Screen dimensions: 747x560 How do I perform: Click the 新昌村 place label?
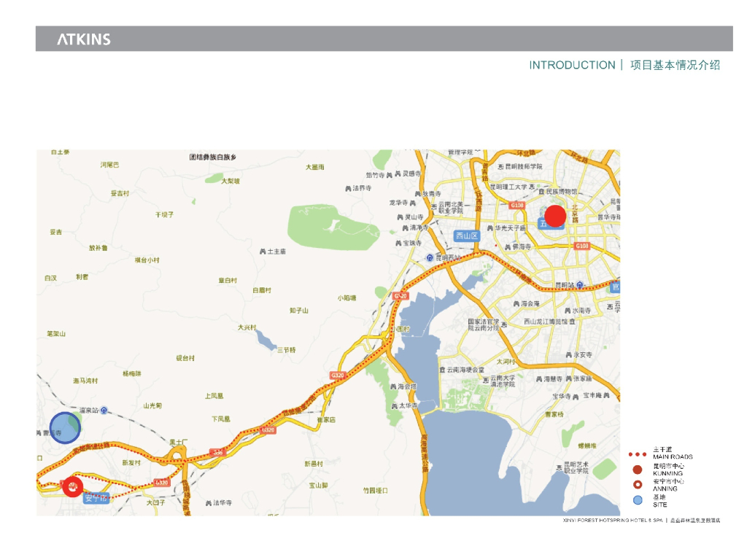click(314, 464)
